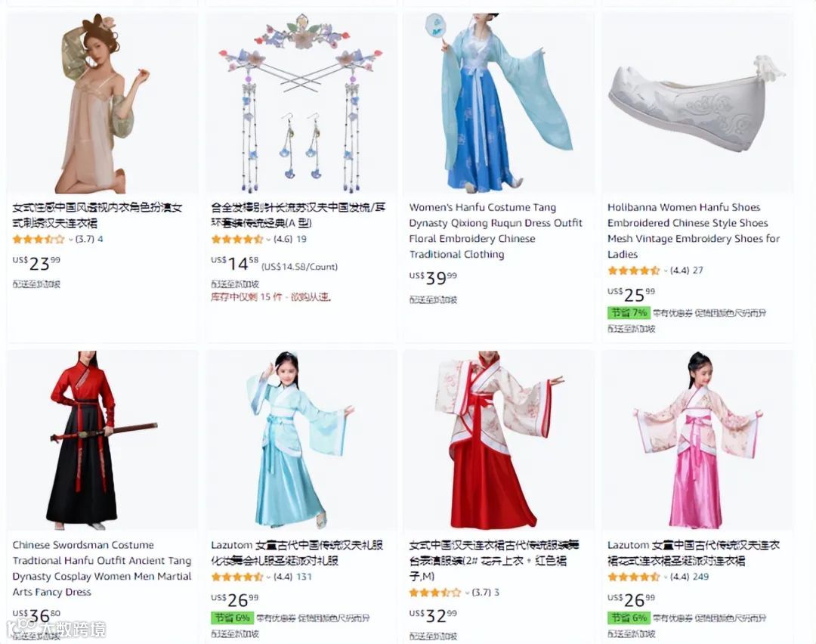Open the star rating icons for the 3.7-rated lingerie hanfu
This screenshot has width=816, height=644.
39,240
